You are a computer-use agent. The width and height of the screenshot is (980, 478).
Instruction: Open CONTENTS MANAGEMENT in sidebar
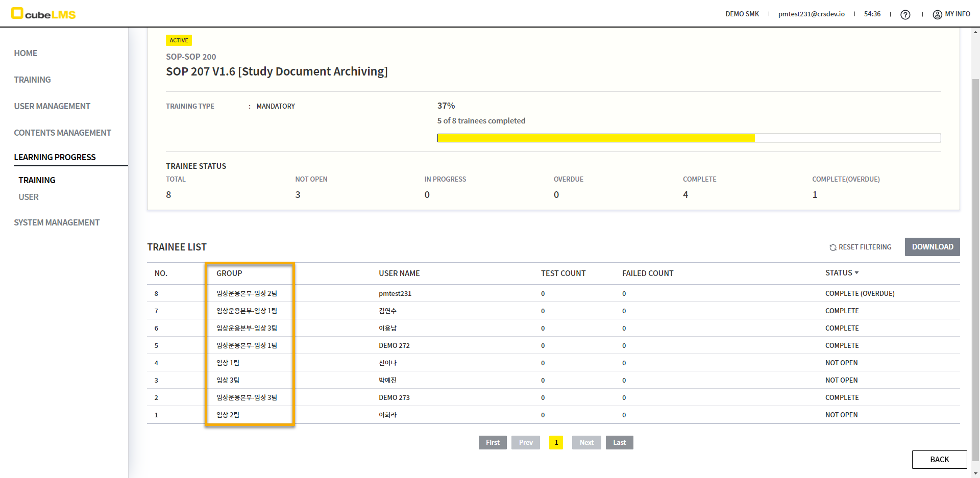click(x=62, y=133)
